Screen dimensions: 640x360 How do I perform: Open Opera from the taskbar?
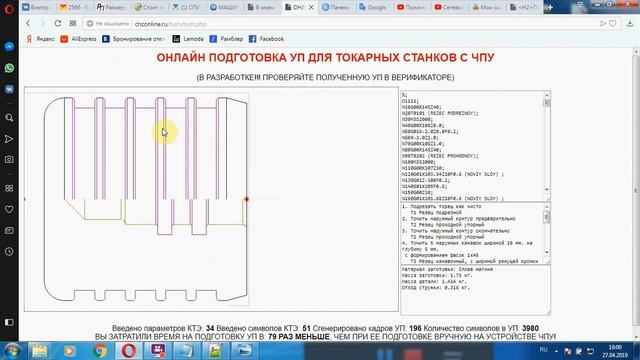click(129, 351)
